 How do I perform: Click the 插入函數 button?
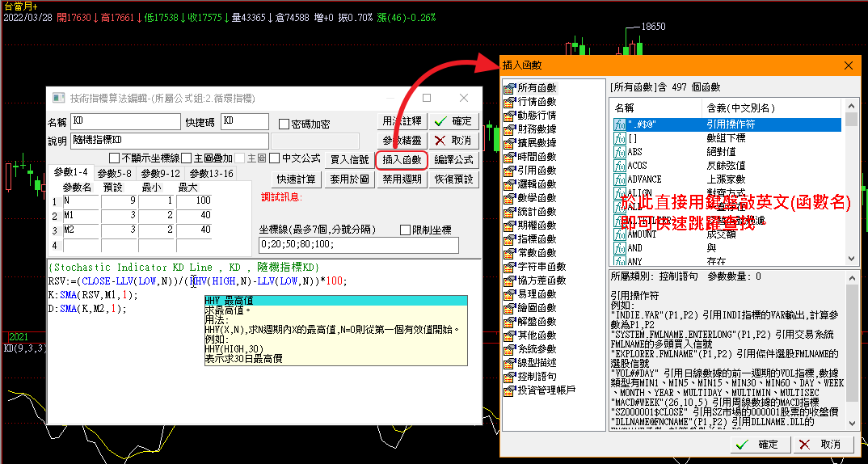[401, 160]
